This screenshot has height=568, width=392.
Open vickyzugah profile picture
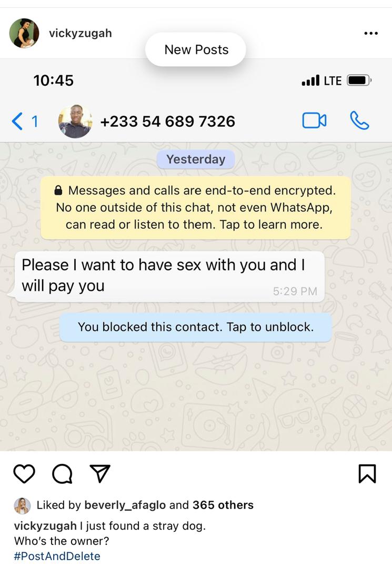[24, 33]
